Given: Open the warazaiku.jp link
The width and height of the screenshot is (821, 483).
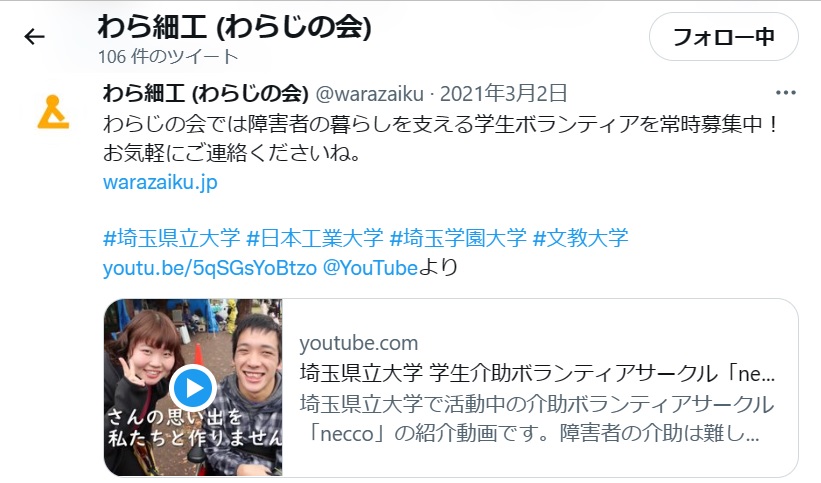Looking at the screenshot, I should pos(160,182).
